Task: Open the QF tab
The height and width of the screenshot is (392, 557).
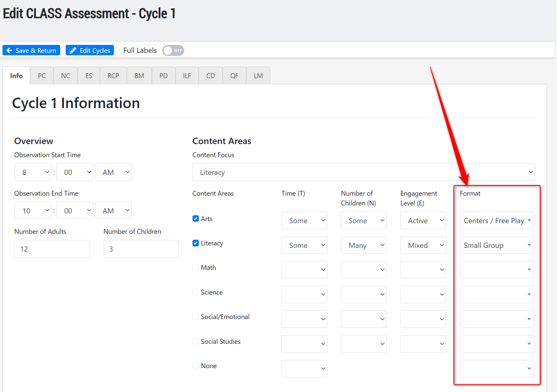Action: (x=234, y=75)
